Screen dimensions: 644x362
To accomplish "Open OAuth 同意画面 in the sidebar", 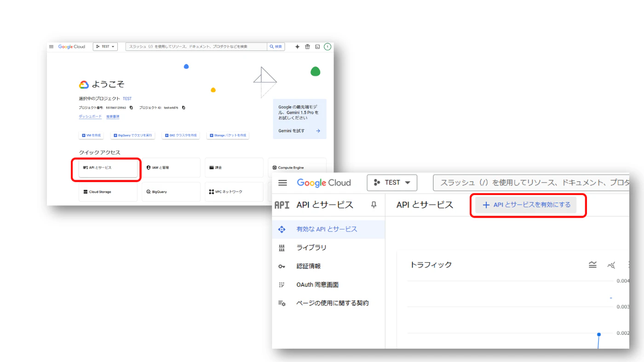I will [x=328, y=285].
